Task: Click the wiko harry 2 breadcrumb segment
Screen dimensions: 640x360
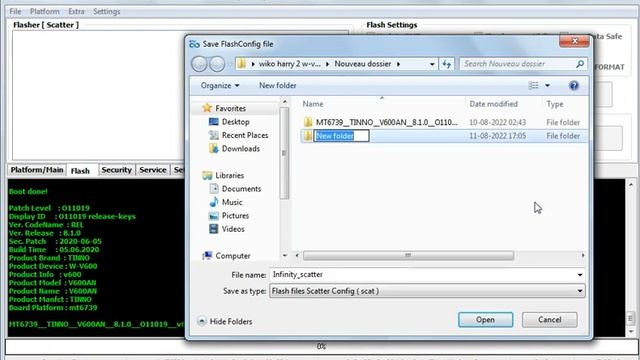Action: 289,64
